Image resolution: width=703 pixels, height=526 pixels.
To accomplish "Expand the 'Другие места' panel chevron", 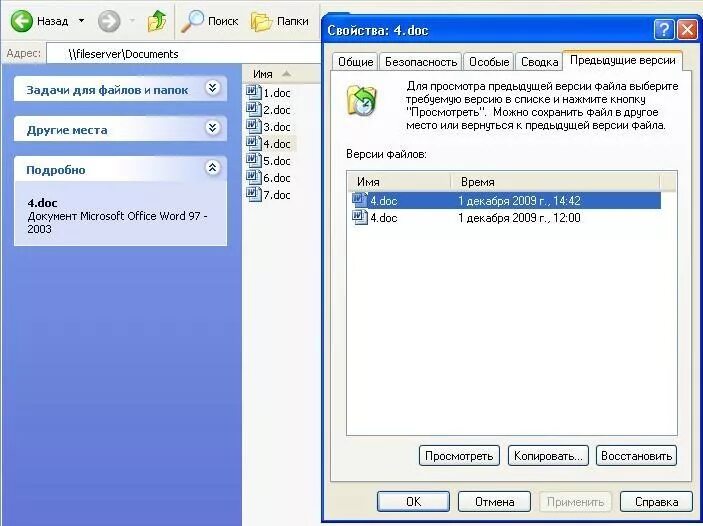I will click(x=213, y=128).
